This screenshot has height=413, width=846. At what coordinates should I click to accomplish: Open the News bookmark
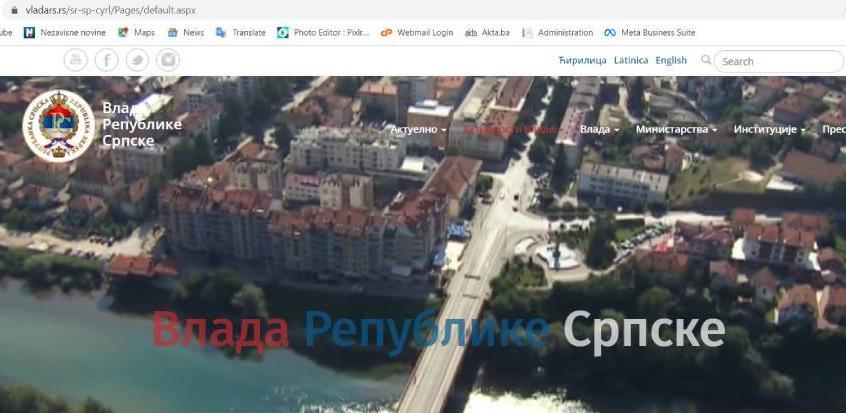pyautogui.click(x=186, y=32)
